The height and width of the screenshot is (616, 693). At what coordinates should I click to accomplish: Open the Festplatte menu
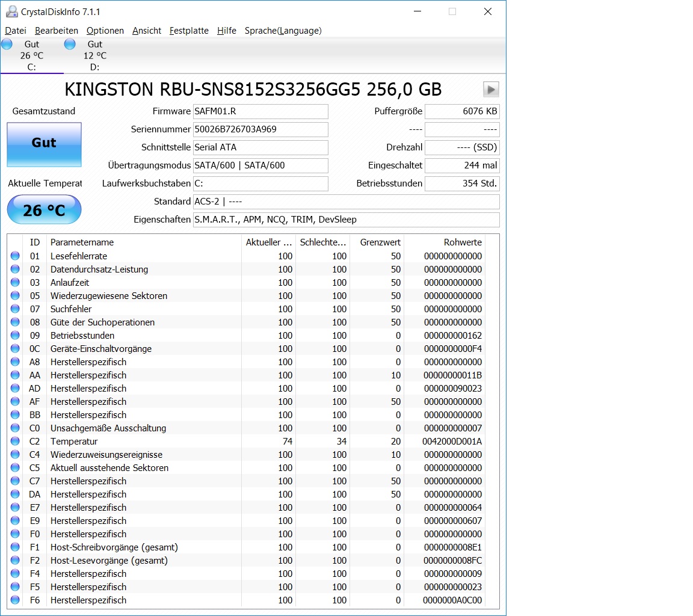click(189, 31)
